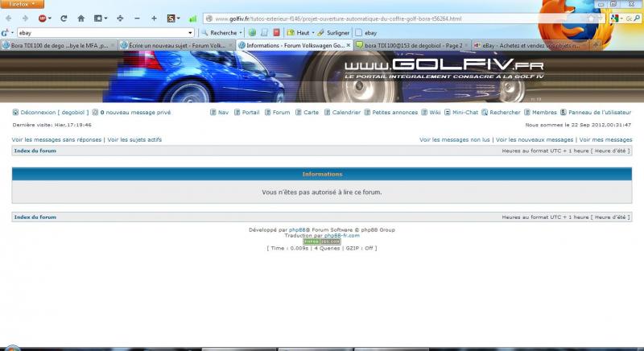Expand the Haut dropdown arrow
This screenshot has height=351, width=644.
tap(313, 33)
